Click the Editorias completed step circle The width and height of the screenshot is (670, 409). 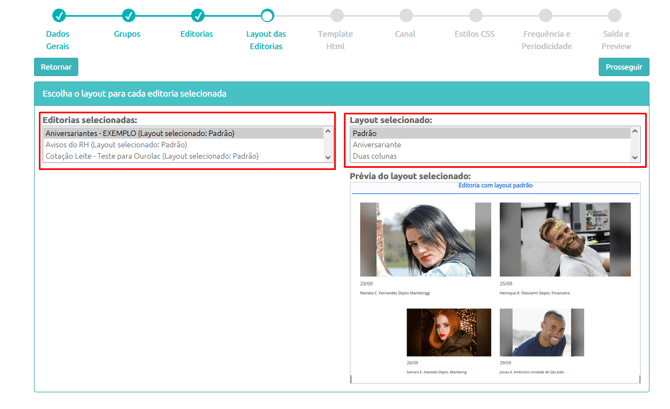197,15
